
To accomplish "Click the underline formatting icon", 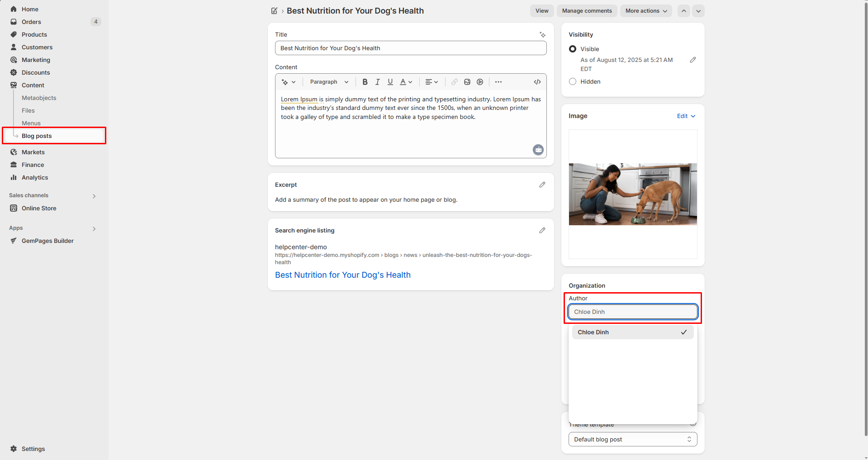I will (x=390, y=82).
